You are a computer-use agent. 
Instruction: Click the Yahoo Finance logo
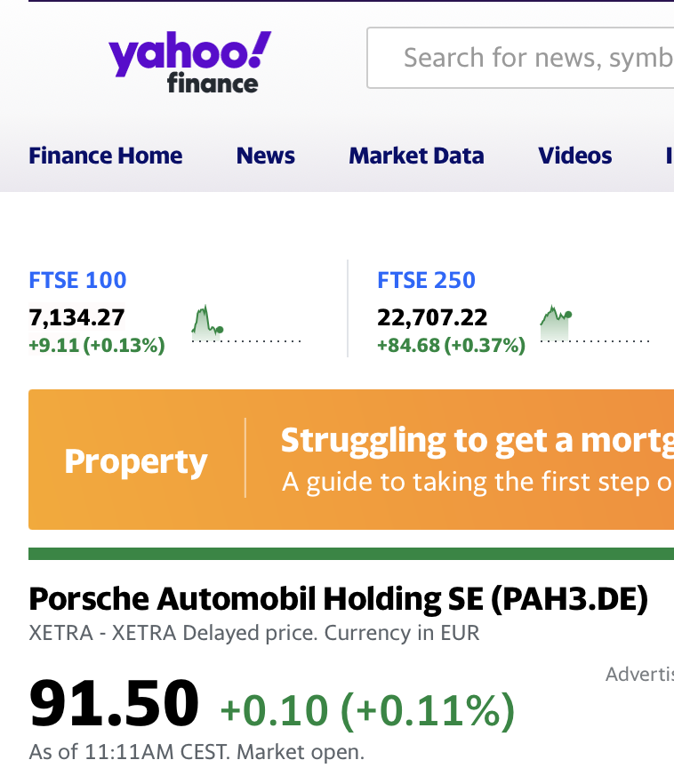(x=189, y=62)
